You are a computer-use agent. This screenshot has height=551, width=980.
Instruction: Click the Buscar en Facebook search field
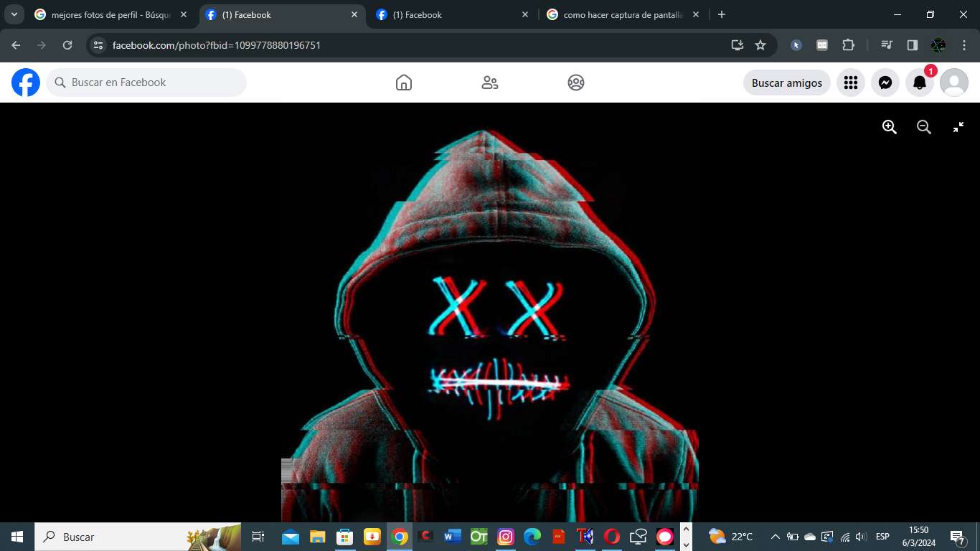146,83
